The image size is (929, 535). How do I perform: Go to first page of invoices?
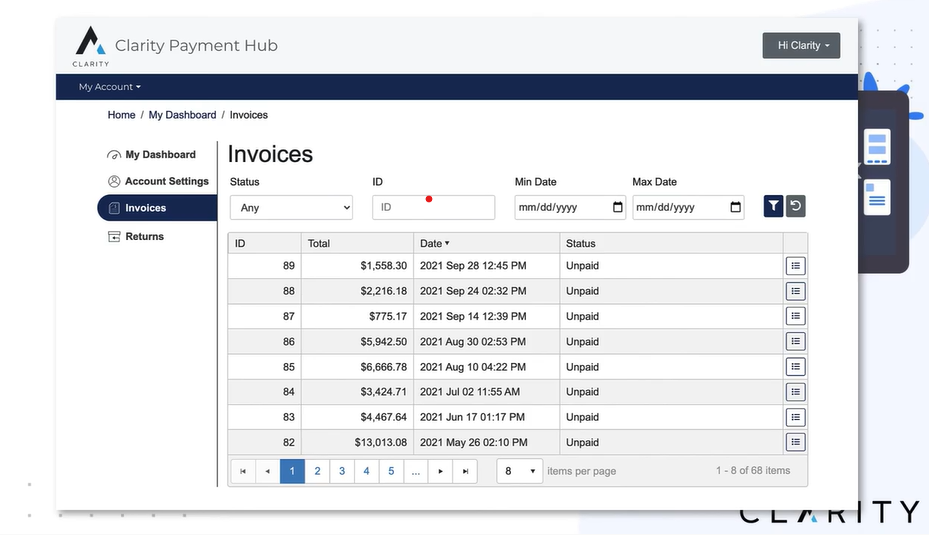(243, 471)
